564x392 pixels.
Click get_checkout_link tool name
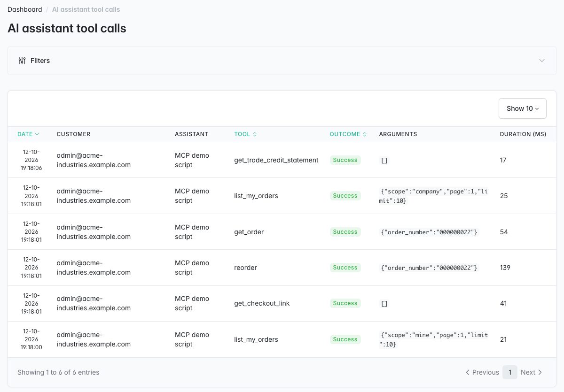click(x=262, y=303)
